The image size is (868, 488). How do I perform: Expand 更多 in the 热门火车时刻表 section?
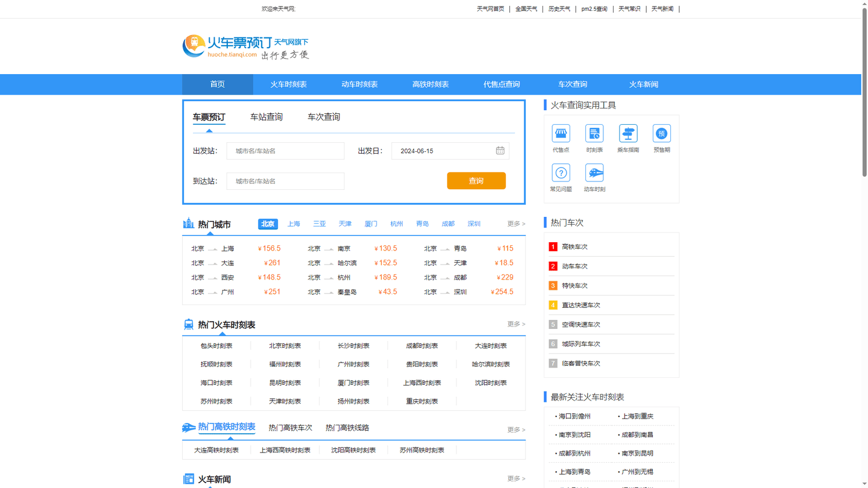pos(516,324)
